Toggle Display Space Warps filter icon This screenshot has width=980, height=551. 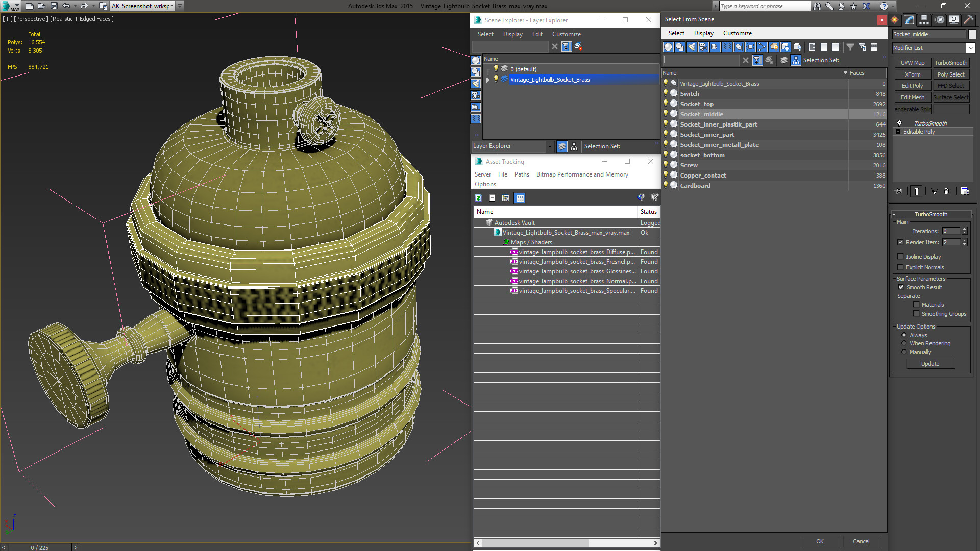pos(727,47)
